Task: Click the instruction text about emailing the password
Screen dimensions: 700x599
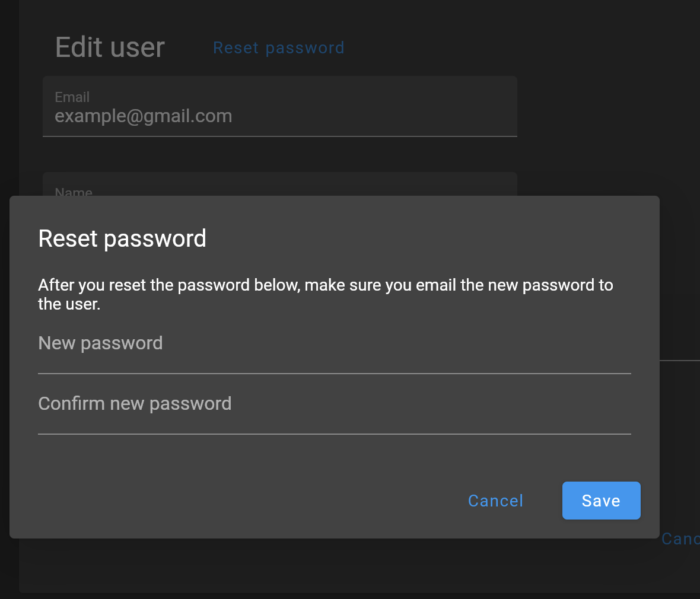Action: click(x=325, y=285)
